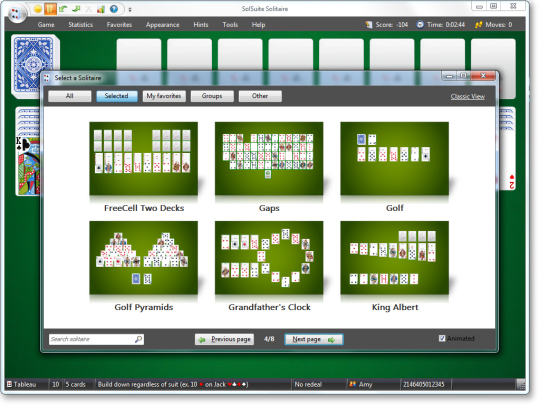
Task: Click the orange pause icon in the toolbar
Action: click(x=50, y=9)
